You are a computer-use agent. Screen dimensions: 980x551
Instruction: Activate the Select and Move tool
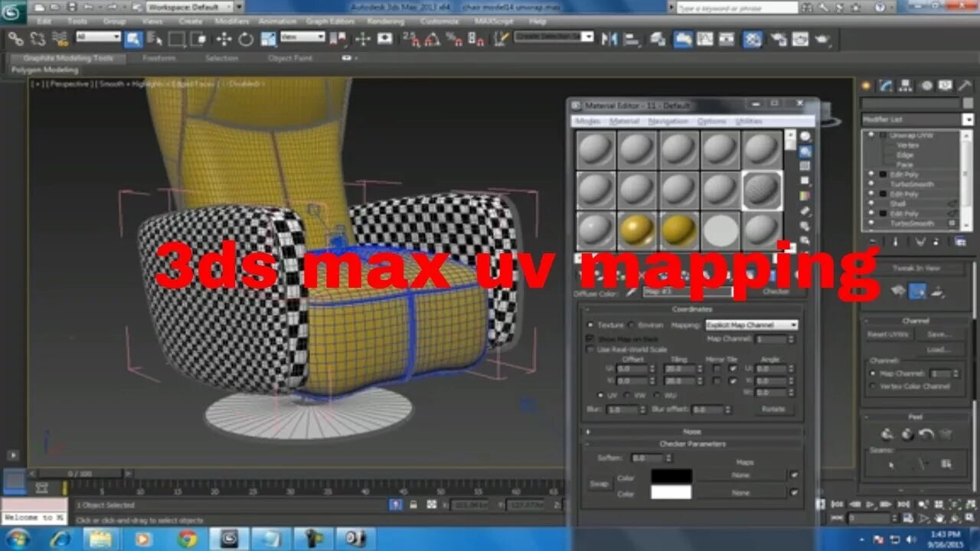tap(224, 38)
